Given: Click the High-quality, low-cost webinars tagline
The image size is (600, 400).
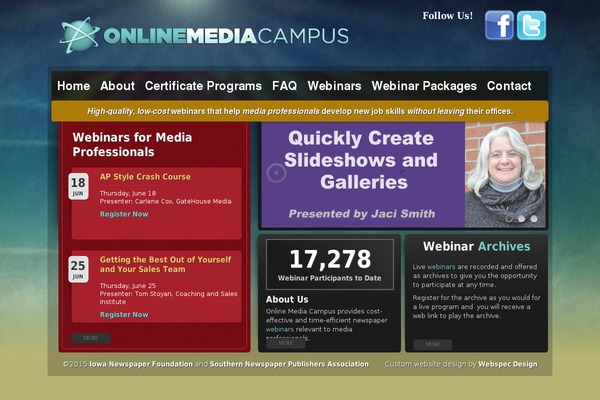Looking at the screenshot, I should coord(300,111).
